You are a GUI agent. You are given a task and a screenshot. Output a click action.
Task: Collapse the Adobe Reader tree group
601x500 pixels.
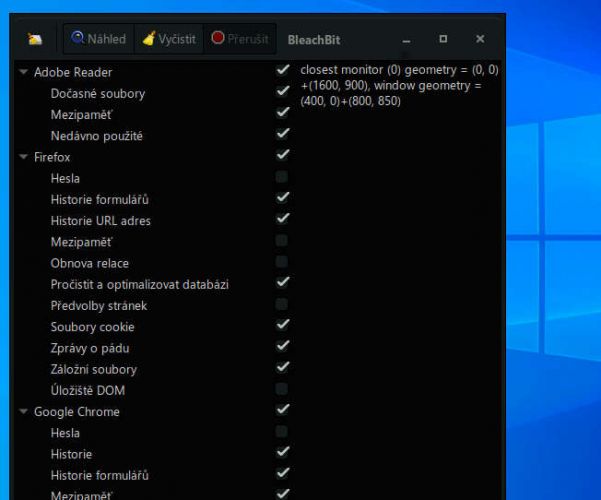23,72
